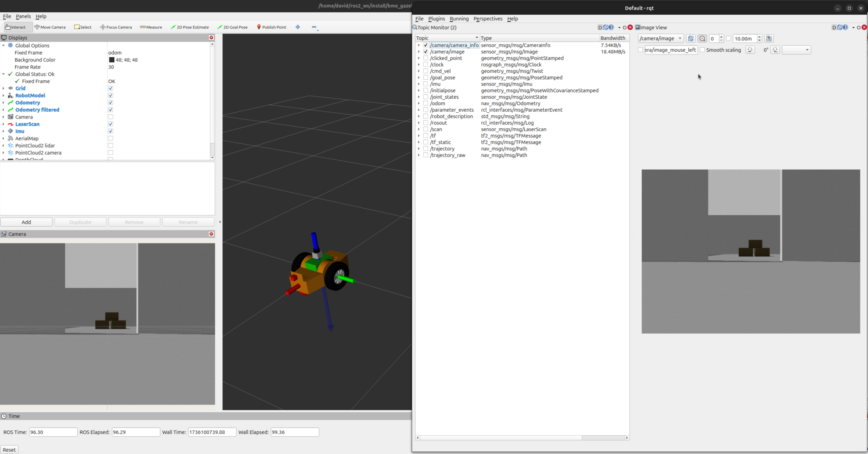Click the Background Color swatch

[112, 60]
